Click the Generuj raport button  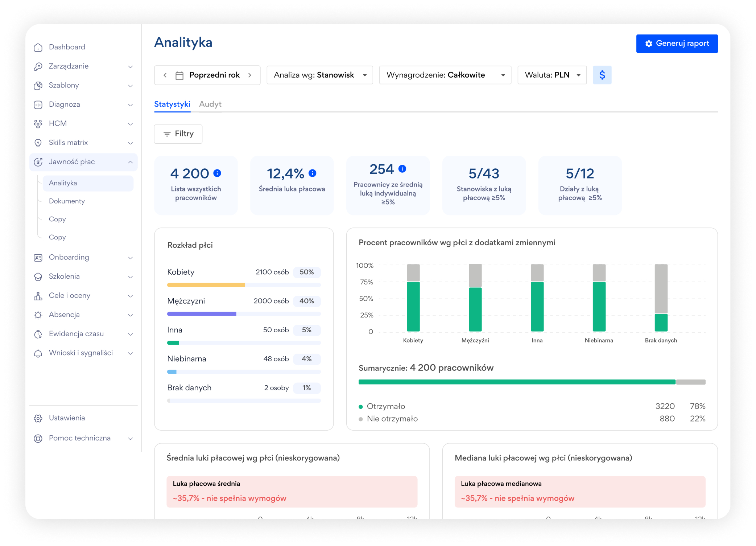(x=677, y=44)
